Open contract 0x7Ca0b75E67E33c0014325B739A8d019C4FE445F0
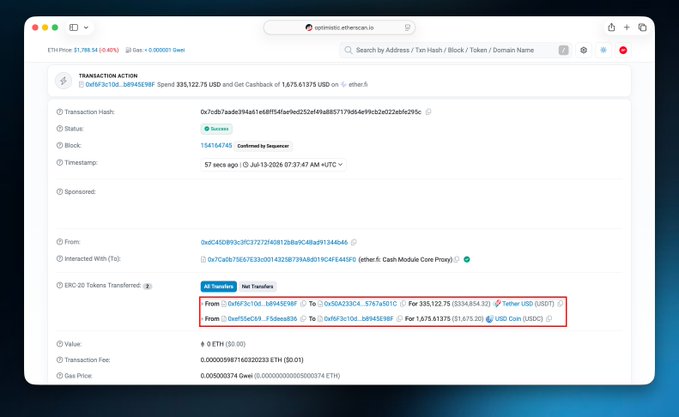The height and width of the screenshot is (417, 679). click(281, 259)
